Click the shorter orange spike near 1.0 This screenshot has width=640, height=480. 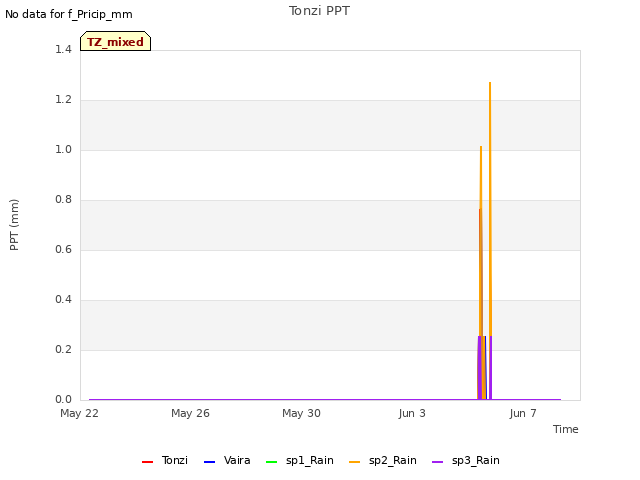(x=481, y=147)
